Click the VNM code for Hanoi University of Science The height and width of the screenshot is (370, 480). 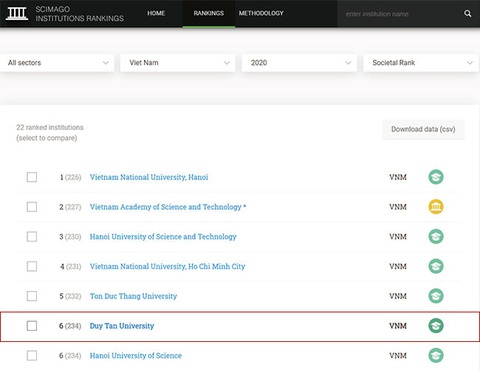(x=398, y=356)
